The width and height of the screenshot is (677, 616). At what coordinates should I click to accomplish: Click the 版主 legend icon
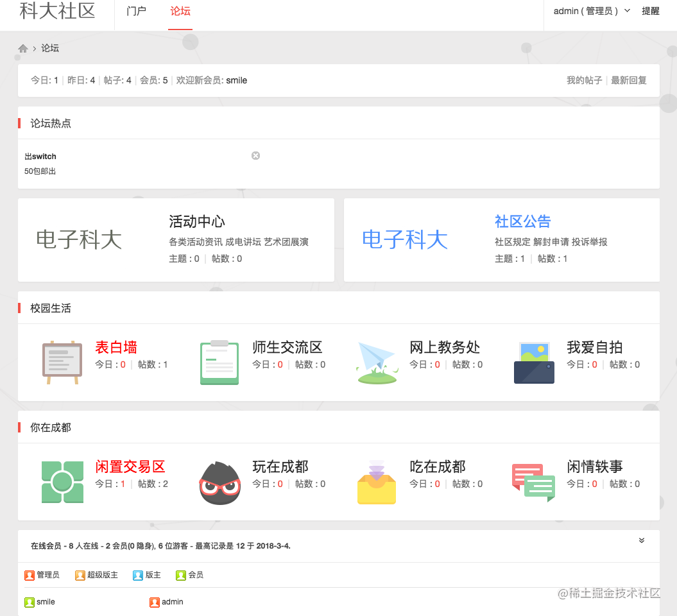coord(138,575)
